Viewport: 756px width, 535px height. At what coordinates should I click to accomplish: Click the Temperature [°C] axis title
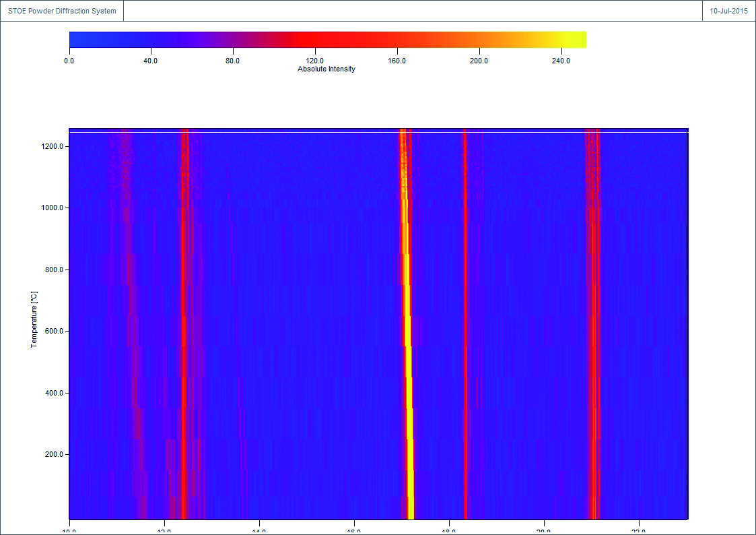[x=34, y=319]
